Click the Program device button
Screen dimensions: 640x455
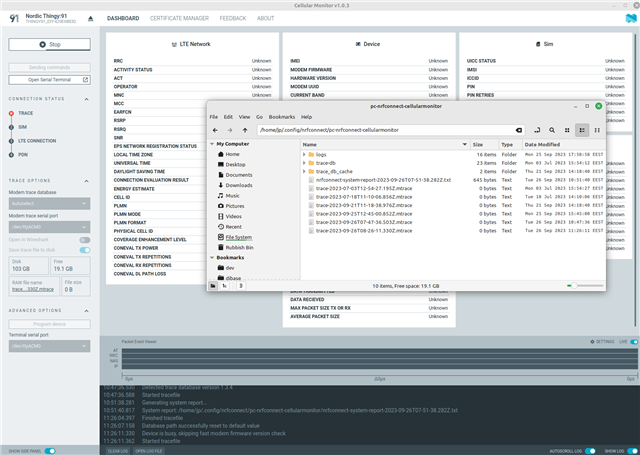[x=49, y=324]
